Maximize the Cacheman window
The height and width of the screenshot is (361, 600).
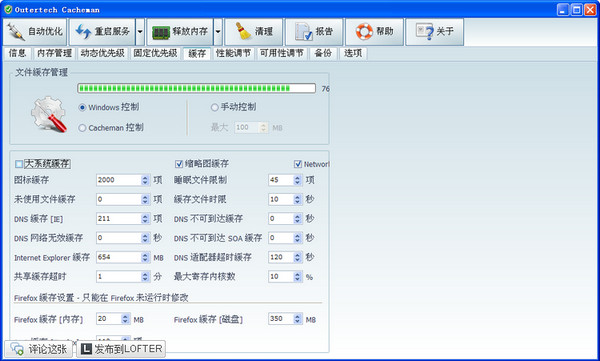(577, 10)
